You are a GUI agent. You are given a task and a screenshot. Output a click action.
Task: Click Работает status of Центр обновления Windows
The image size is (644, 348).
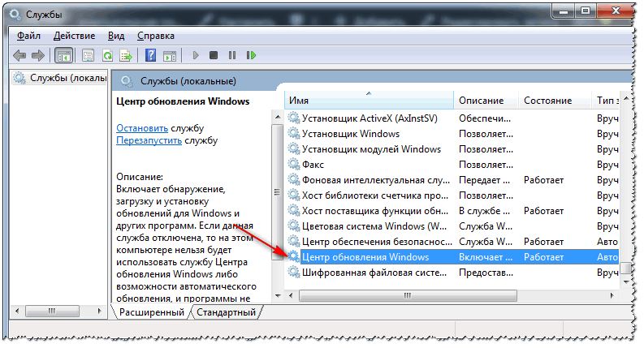(x=543, y=257)
